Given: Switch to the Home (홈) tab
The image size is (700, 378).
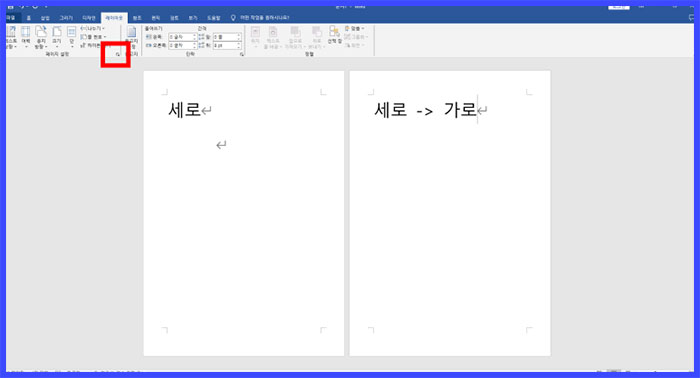Looking at the screenshot, I should click(29, 18).
